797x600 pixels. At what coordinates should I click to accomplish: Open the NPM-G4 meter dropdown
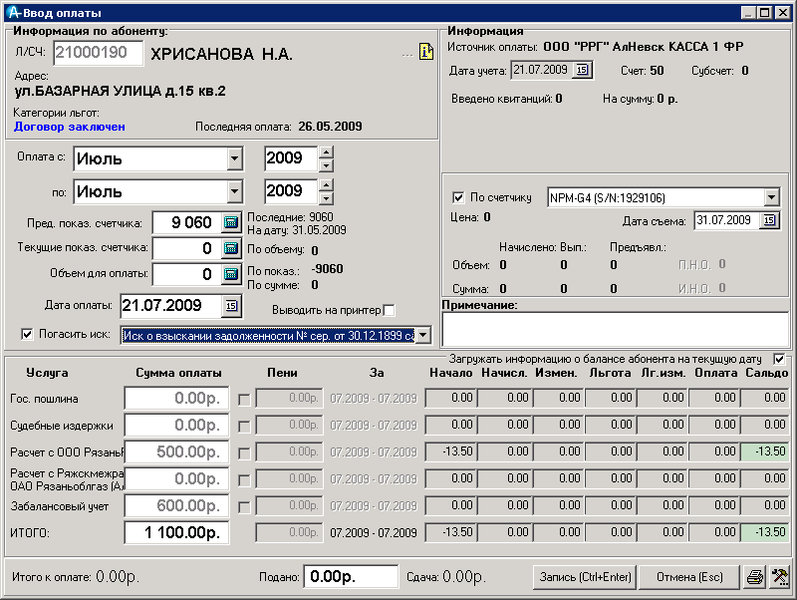pyautogui.click(x=770, y=198)
